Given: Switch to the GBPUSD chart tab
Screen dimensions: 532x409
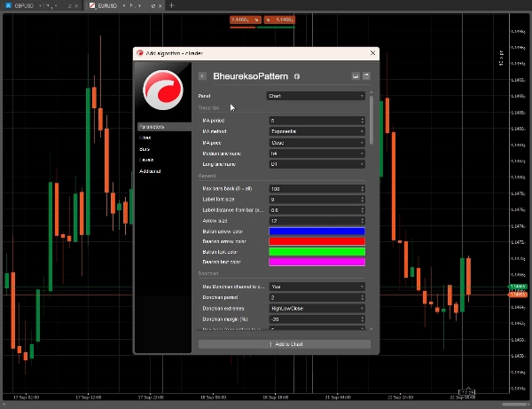Looking at the screenshot, I should [42, 6].
